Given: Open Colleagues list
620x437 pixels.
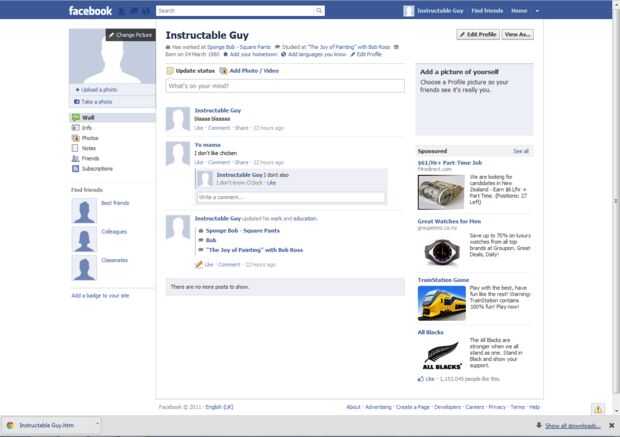Looking at the screenshot, I should coord(114,231).
